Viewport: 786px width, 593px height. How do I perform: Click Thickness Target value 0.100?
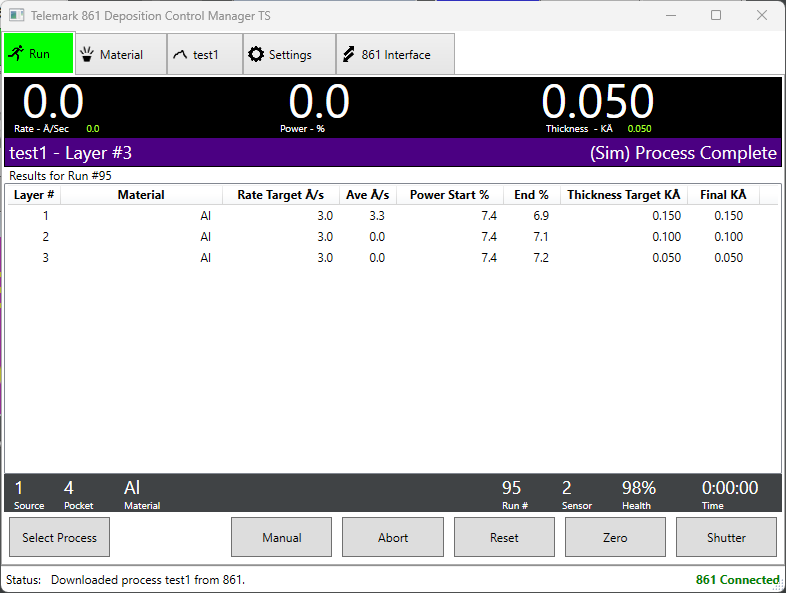[x=666, y=237]
